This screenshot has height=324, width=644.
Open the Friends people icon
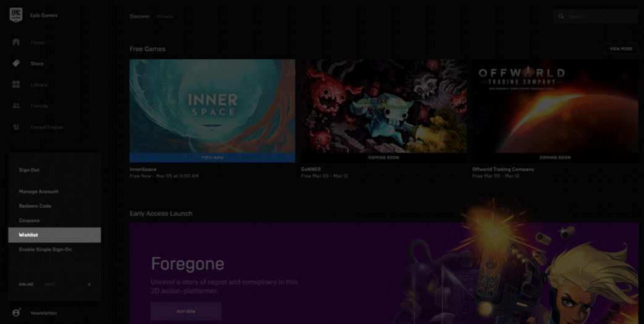coord(16,106)
